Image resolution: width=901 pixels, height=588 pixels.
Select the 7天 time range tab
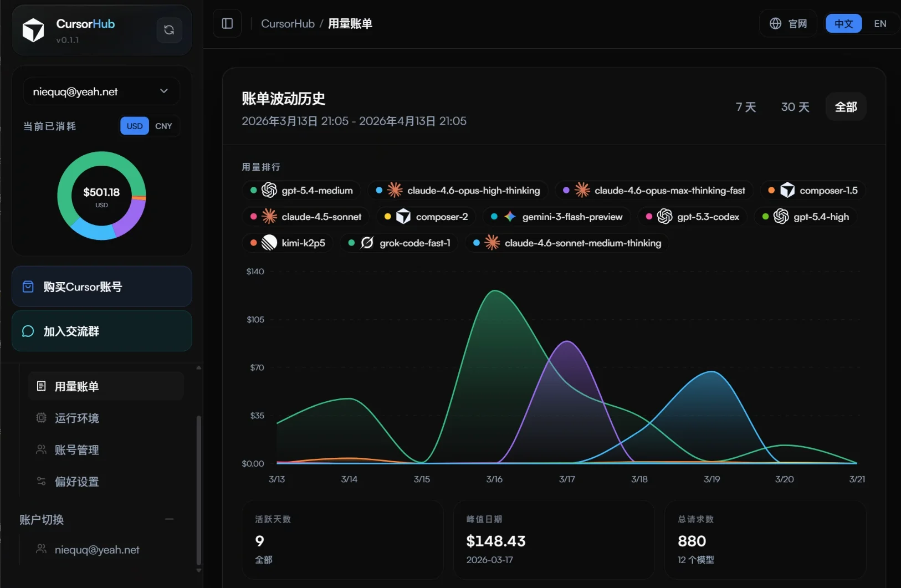745,107
